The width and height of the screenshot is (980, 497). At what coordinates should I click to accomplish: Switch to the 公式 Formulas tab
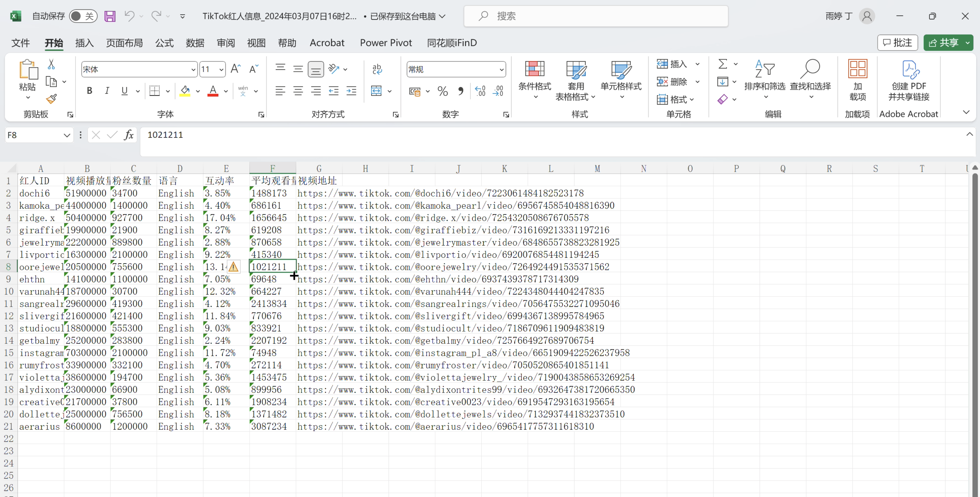(x=164, y=42)
